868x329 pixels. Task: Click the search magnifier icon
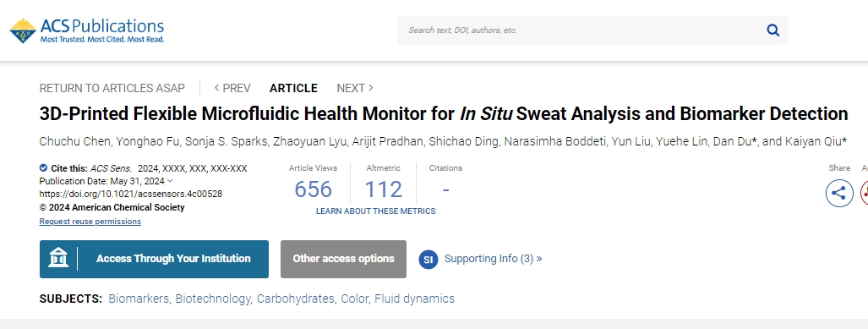(772, 30)
